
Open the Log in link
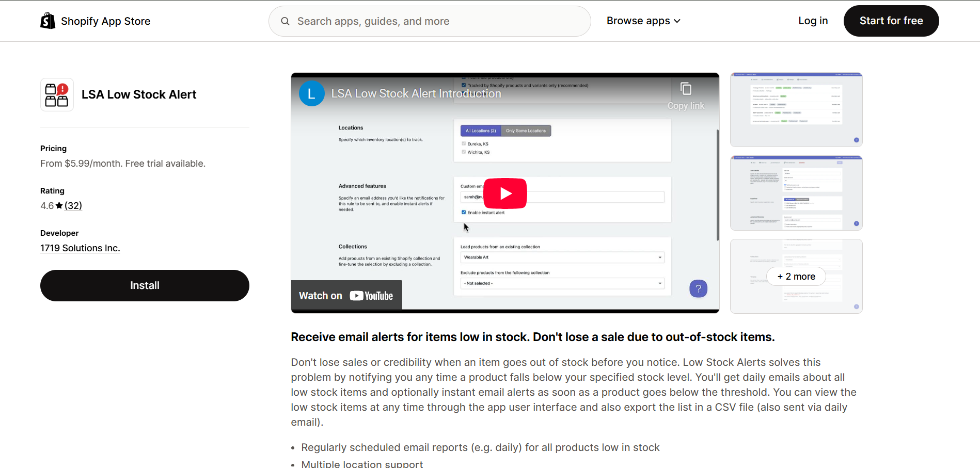tap(813, 21)
